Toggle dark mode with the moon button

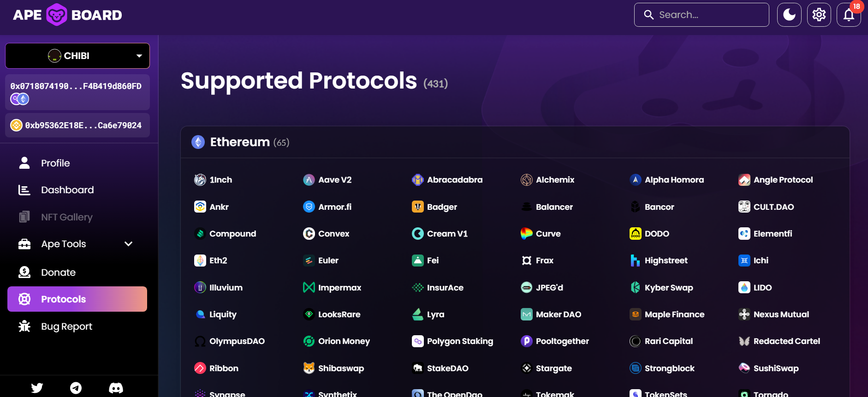pos(789,15)
